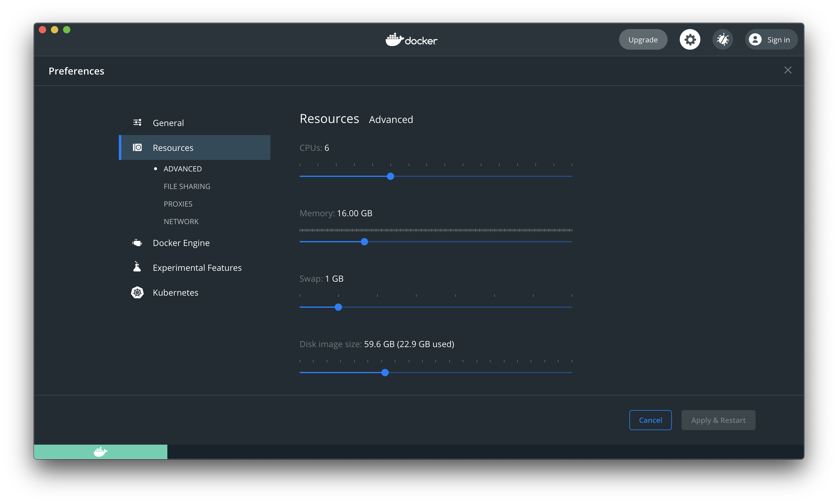Image resolution: width=838 pixels, height=504 pixels.
Task: Click the Experimental Features flask icon
Action: (137, 267)
